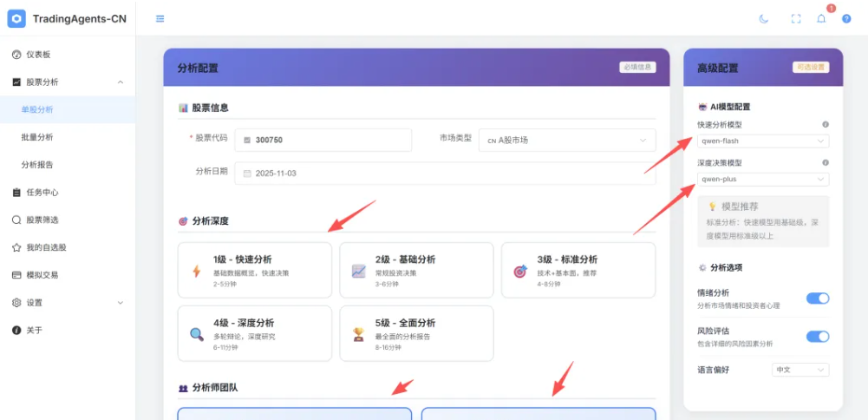Choose the 5级 - 全面分析 option
Viewport: 868px width, 420px height.
(416, 333)
